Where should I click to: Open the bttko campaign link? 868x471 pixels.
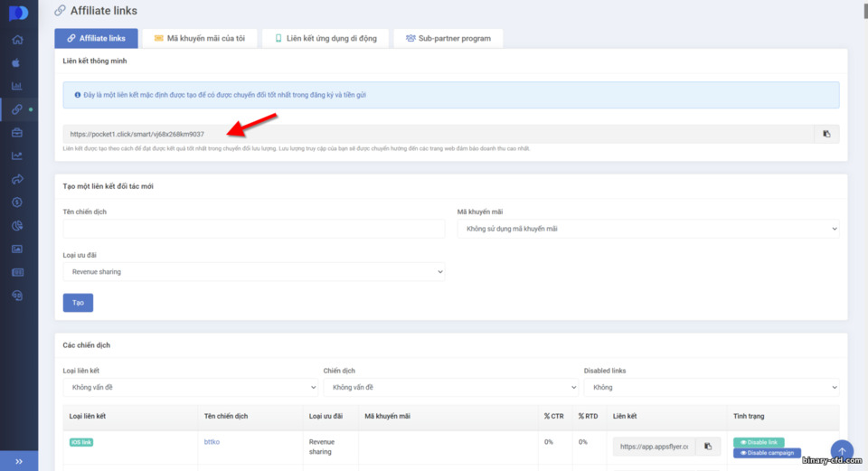click(212, 442)
